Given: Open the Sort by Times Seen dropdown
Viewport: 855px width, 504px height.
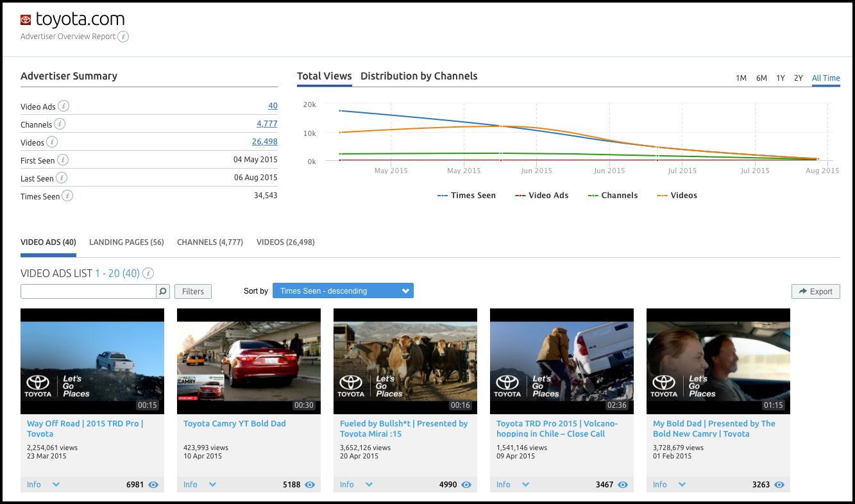Looking at the screenshot, I should coord(343,291).
